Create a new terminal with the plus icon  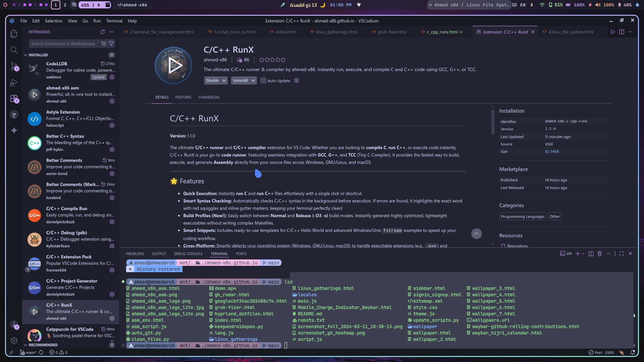pos(578,253)
